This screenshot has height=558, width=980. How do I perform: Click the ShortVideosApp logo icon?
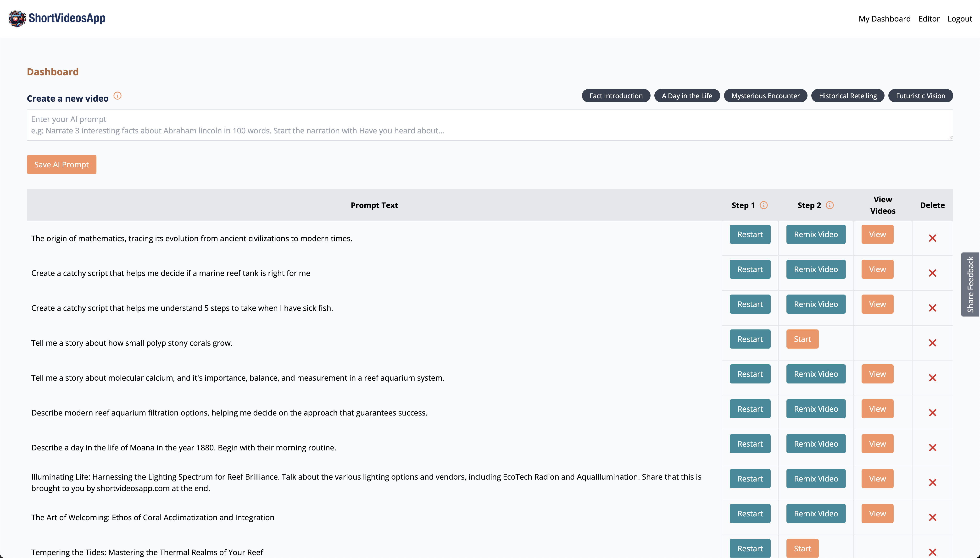coord(17,18)
